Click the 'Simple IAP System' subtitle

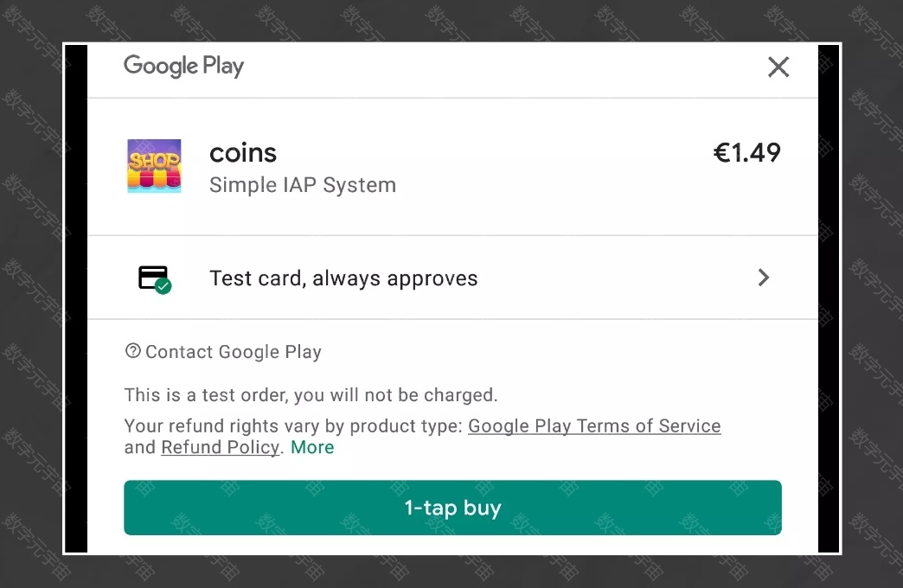303,185
